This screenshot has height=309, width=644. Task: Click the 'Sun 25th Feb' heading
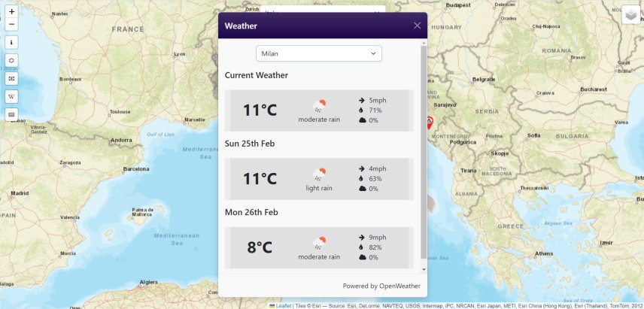[x=250, y=144]
